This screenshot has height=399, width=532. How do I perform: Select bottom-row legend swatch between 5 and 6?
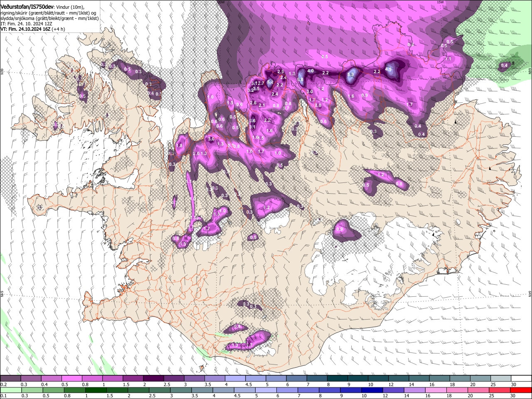pos(266,390)
